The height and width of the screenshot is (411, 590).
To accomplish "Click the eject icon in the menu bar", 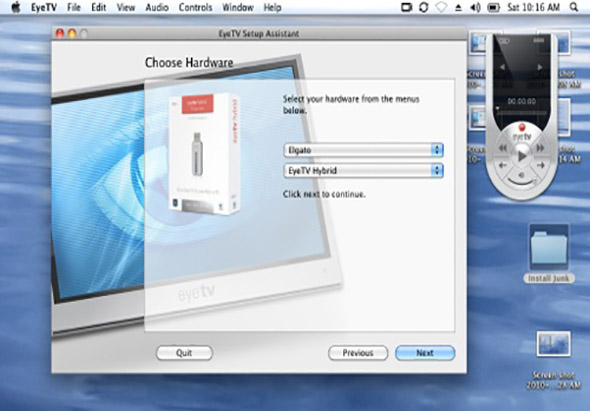I will pyautogui.click(x=458, y=8).
